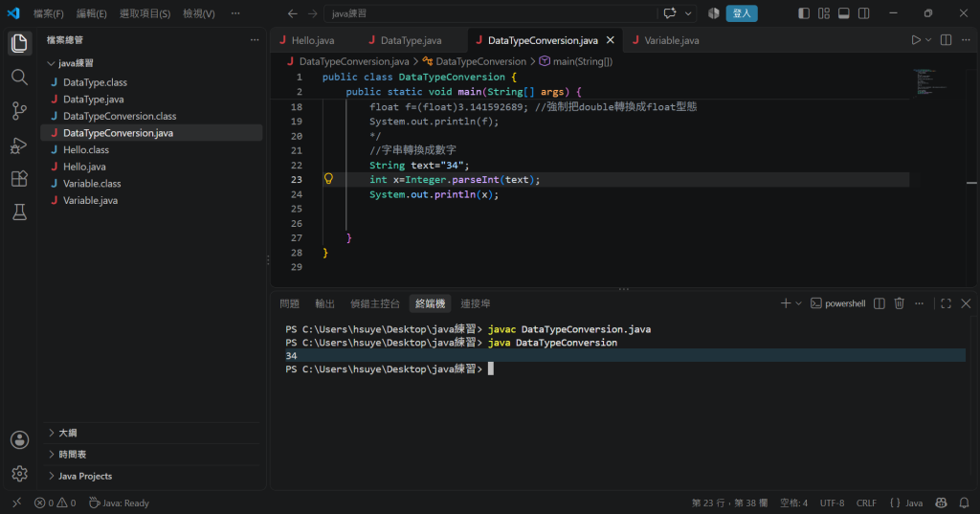Open the notifications bell in status bar
980x514 pixels.
tap(965, 503)
